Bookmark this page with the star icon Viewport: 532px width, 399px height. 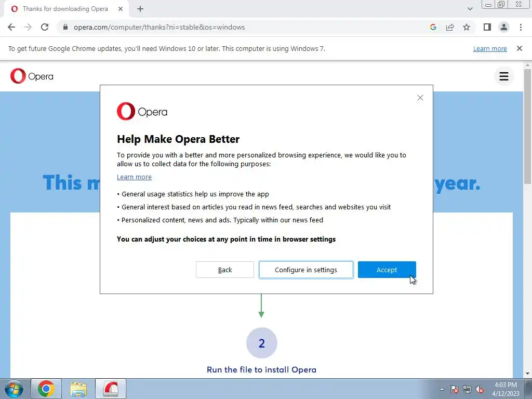point(467,27)
